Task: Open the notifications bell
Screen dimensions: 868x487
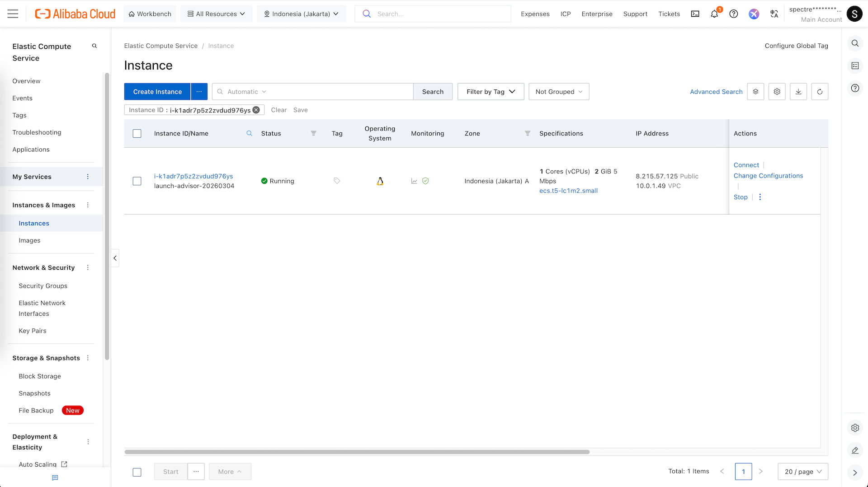Action: point(714,14)
